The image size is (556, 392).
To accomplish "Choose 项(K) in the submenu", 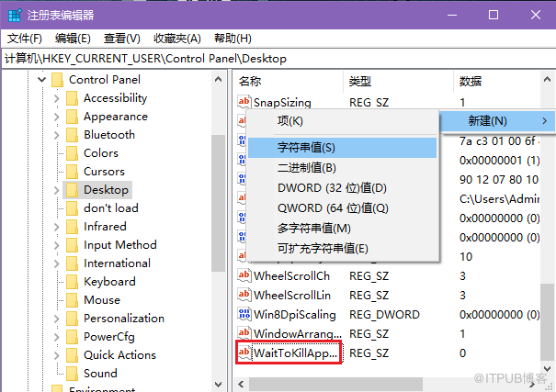I will (x=342, y=121).
